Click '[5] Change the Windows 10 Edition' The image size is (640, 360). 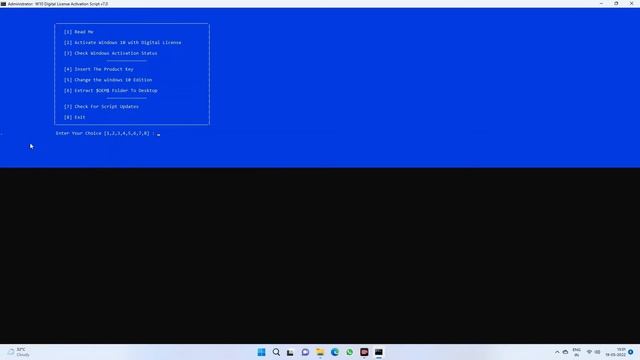coord(108,80)
